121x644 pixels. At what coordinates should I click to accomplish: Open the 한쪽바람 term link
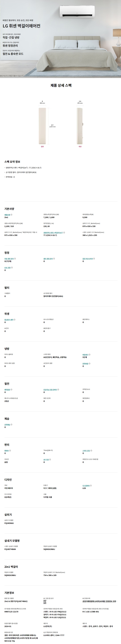(85, 364)
